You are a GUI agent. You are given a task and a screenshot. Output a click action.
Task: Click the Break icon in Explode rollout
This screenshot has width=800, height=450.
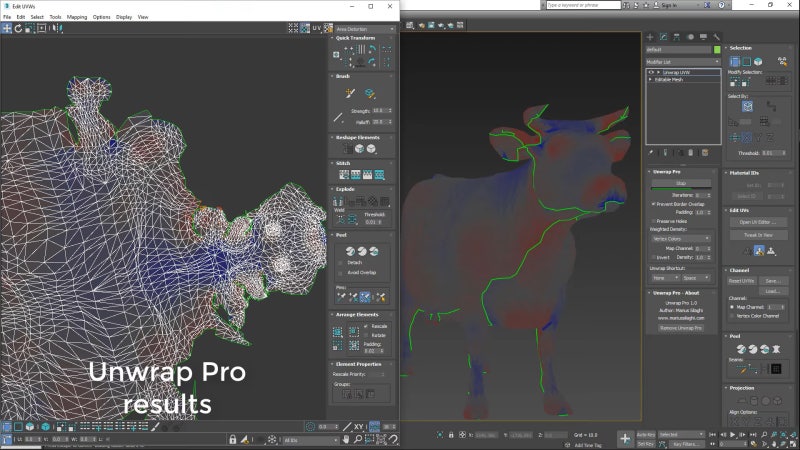click(x=338, y=202)
